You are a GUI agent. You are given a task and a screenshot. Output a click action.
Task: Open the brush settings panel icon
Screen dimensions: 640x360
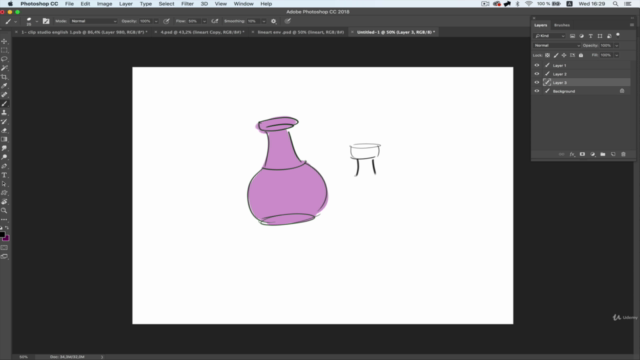coord(46,21)
